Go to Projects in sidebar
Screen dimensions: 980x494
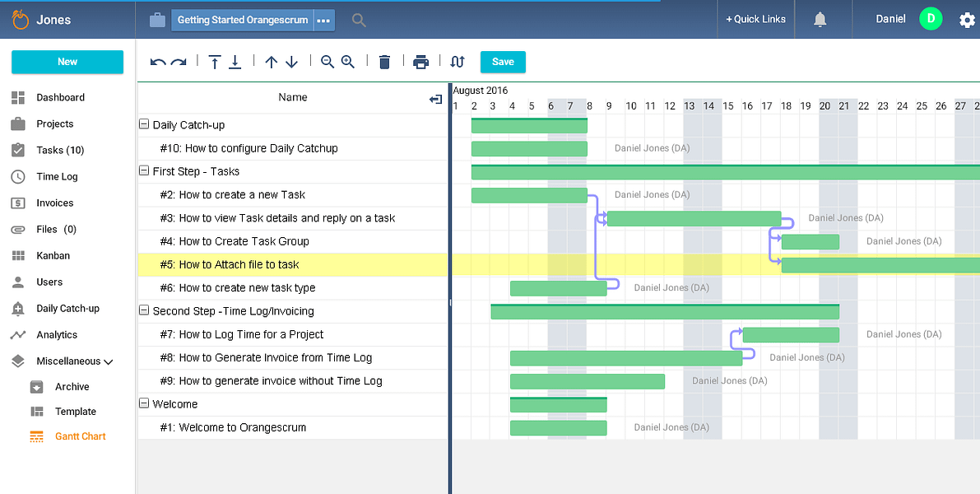coord(54,123)
